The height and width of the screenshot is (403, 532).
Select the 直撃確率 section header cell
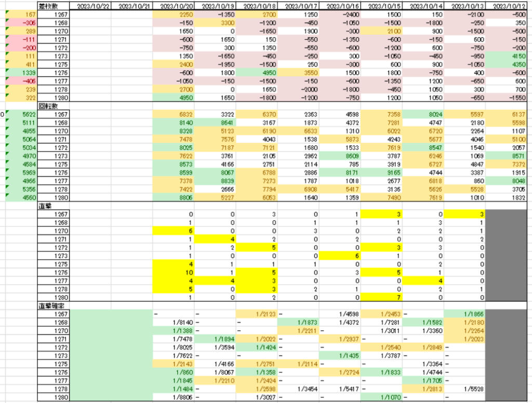pos(53,306)
